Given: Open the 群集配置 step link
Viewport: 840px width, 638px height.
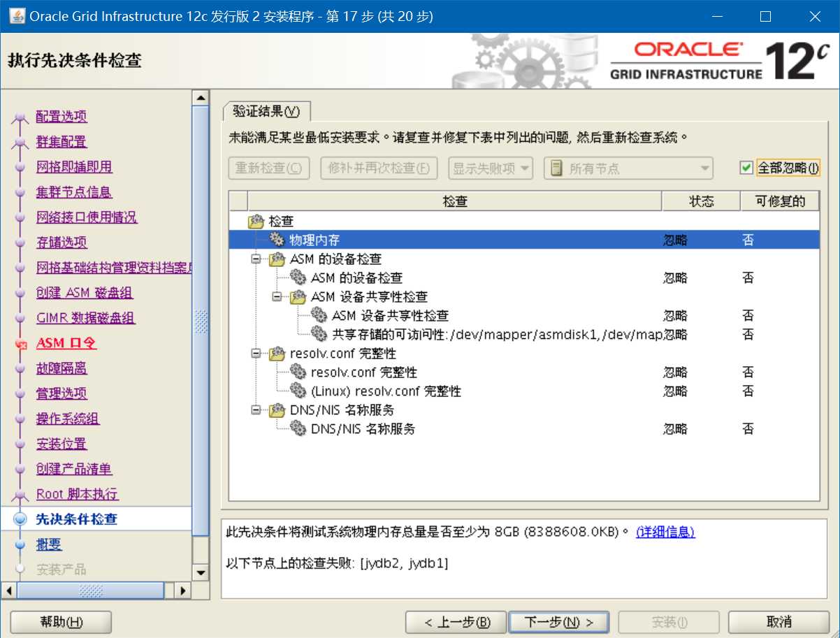Looking at the screenshot, I should pyautogui.click(x=61, y=142).
